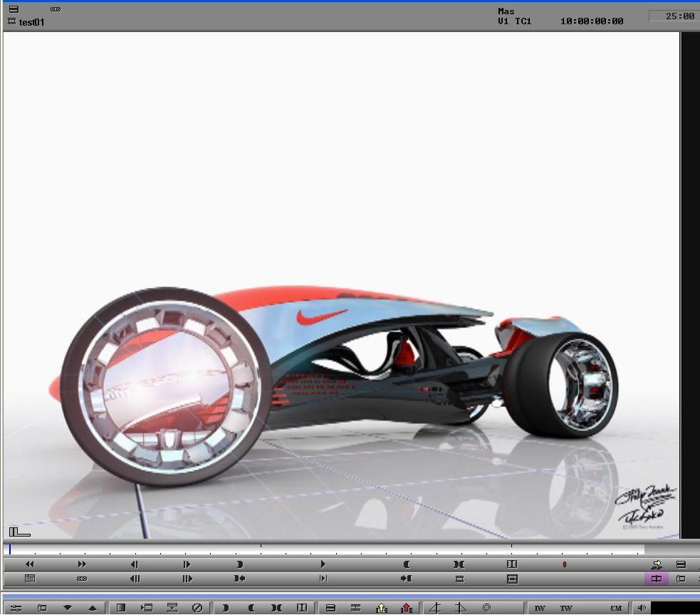This screenshot has height=615, width=700.
Task: Click the CM button
Action: (x=616, y=609)
